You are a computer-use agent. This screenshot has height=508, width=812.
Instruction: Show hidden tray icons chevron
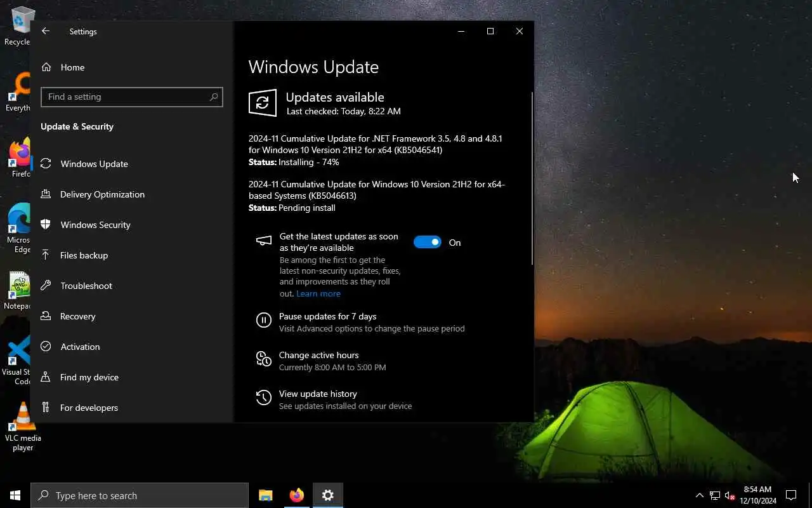[699, 495]
